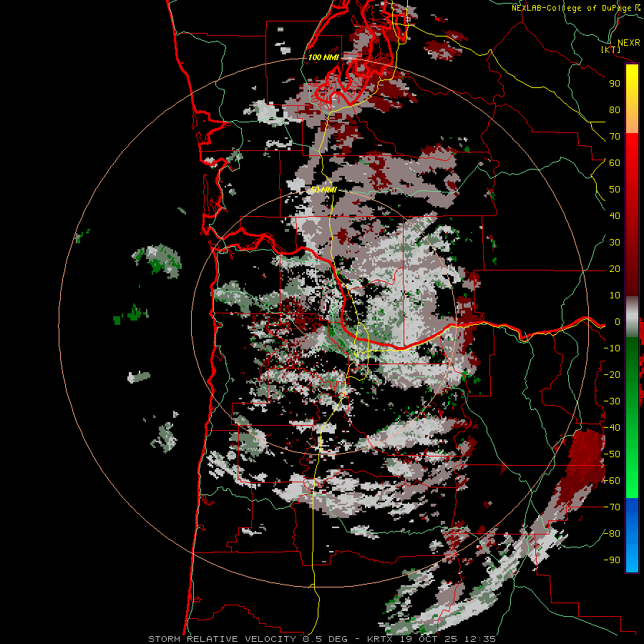Screen dimensions: 644x644
Task: Click the -50 value on the velocity scale
Action: pyautogui.click(x=612, y=454)
